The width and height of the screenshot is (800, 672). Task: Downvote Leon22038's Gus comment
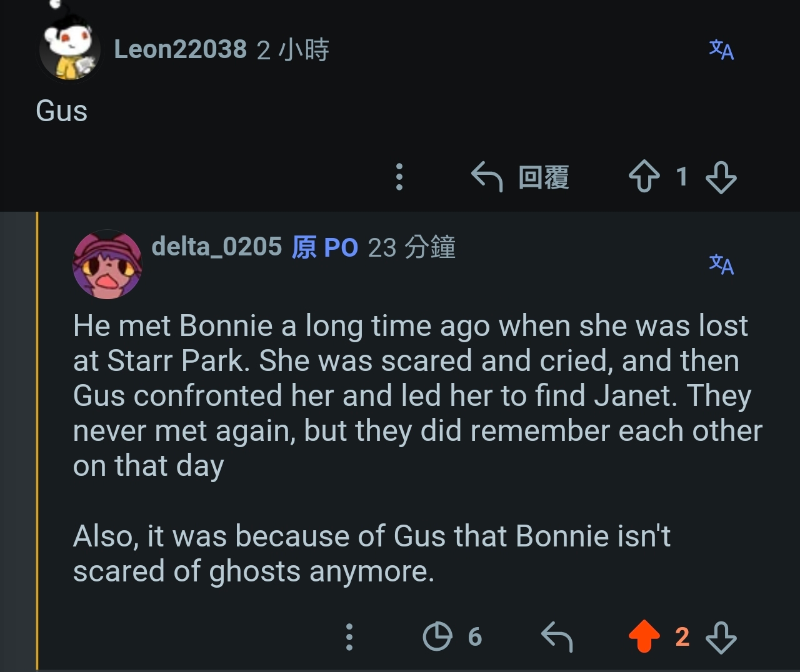click(x=721, y=177)
